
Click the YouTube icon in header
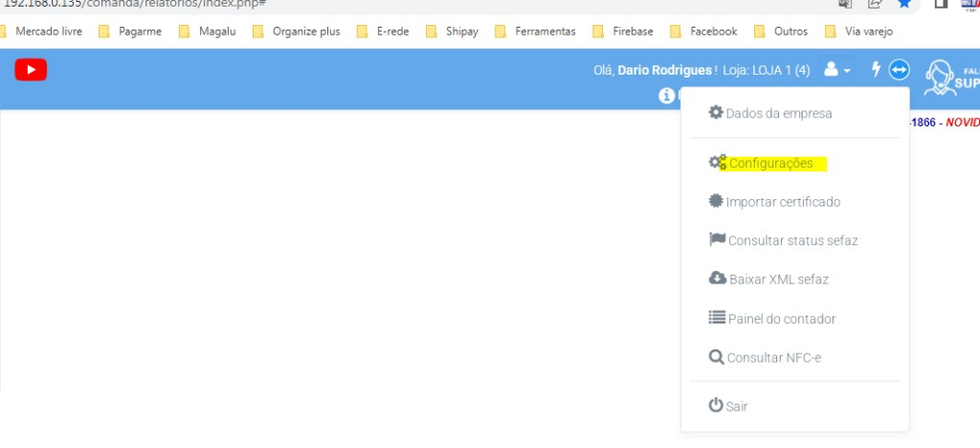pos(31,70)
